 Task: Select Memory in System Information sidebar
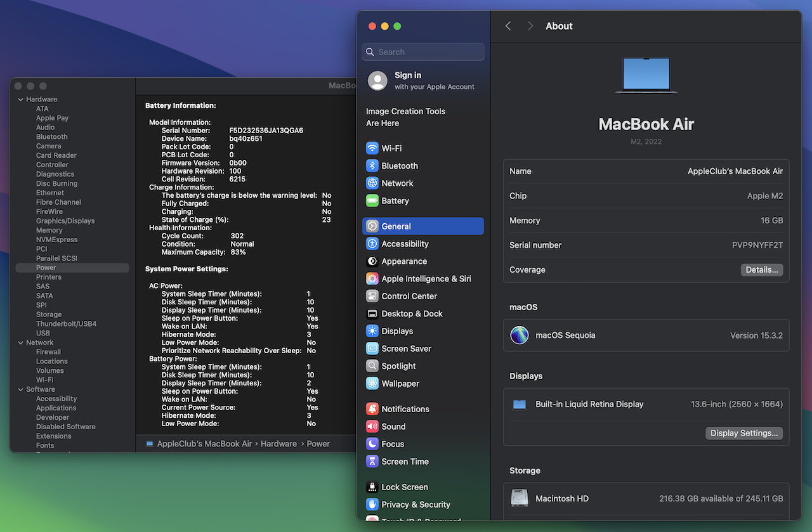click(x=49, y=230)
